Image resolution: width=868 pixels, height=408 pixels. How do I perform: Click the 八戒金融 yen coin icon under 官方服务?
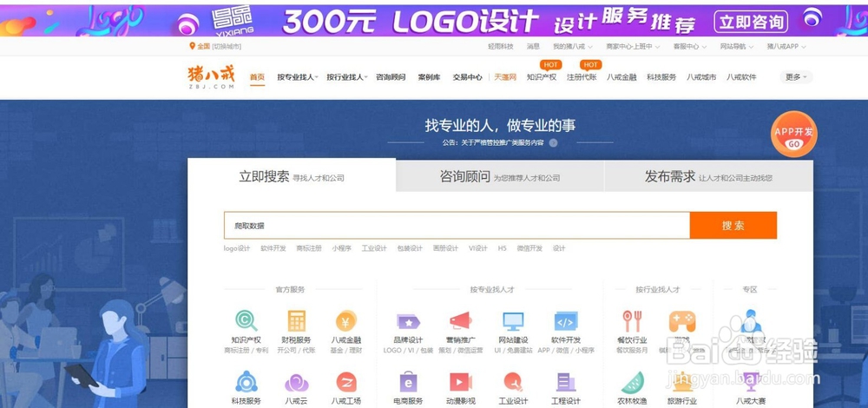[346, 320]
